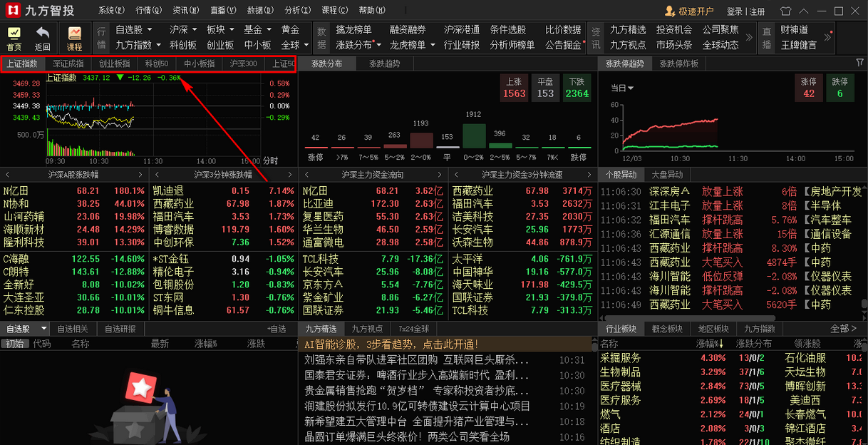Switch to the 创业板指 index tab
868x445 pixels.
click(x=114, y=63)
